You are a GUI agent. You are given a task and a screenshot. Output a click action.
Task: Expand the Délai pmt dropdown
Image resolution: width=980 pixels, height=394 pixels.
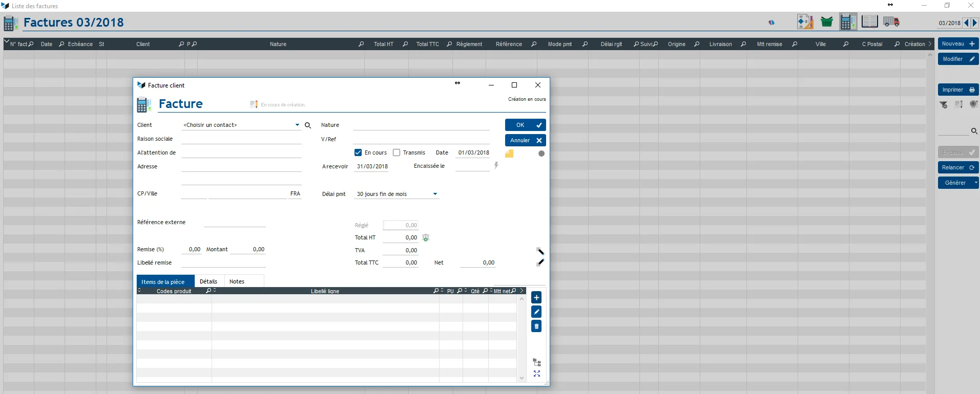[x=435, y=194]
